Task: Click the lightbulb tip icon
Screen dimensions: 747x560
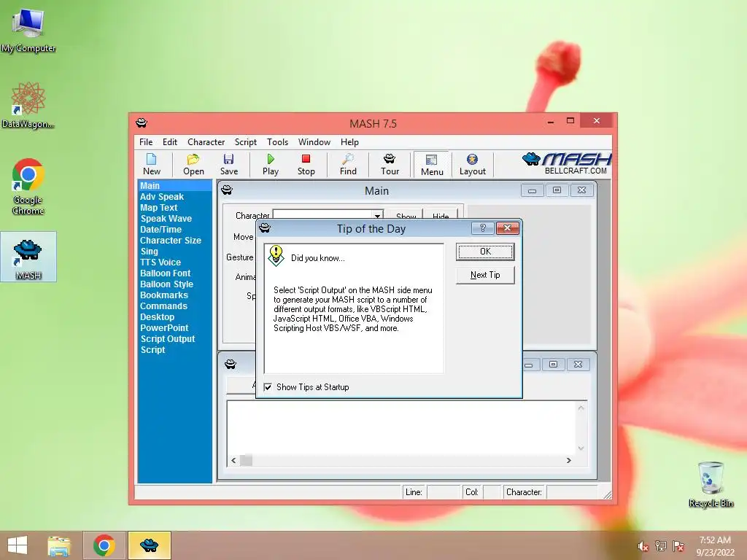Action: click(276, 255)
